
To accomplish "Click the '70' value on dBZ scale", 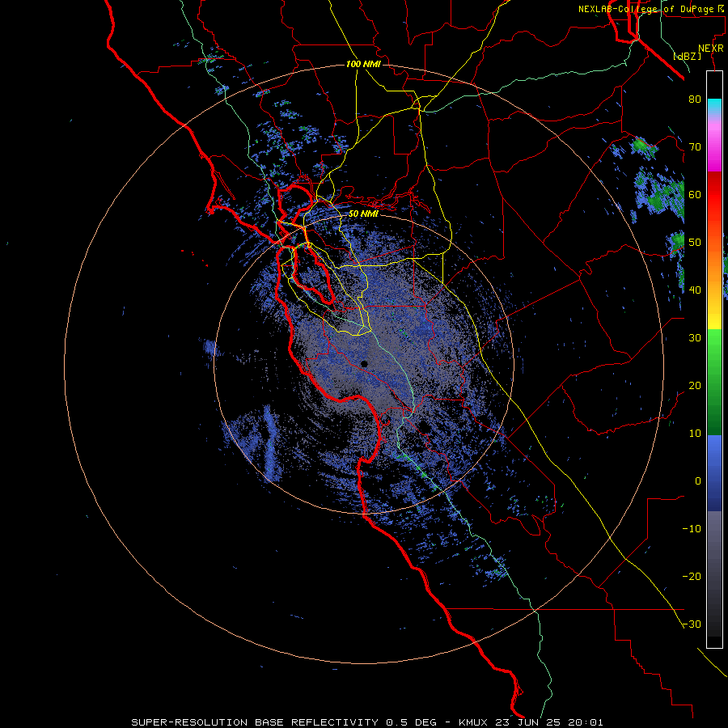I will pos(695,146).
